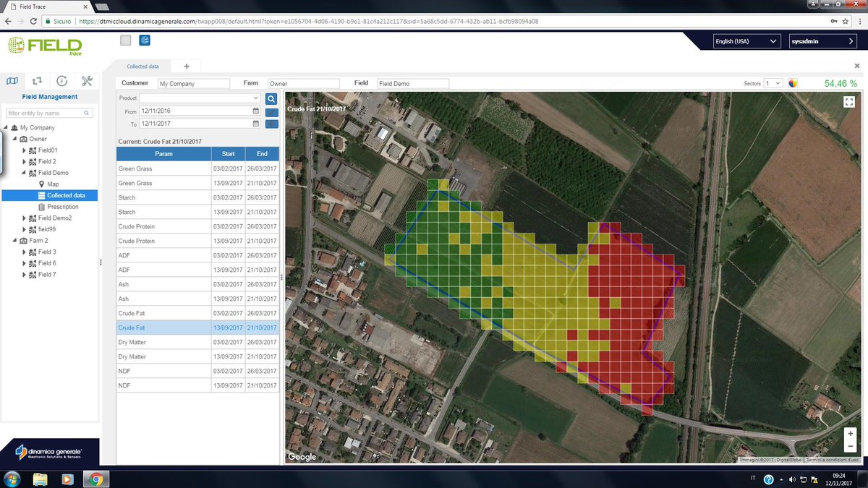Open the Sectors dropdown
The height and width of the screenshot is (488, 868).
773,83
